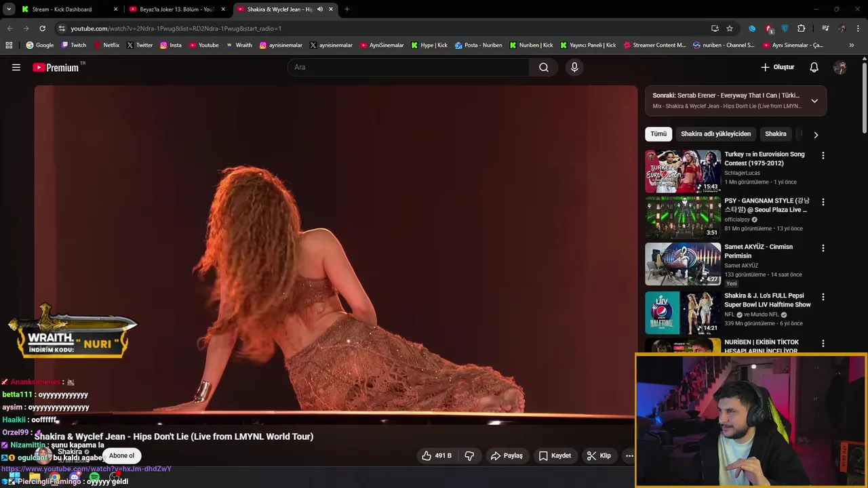Open the Chrome apps grid shortcut
Viewport: 868px width, 488px height.
point(9,45)
